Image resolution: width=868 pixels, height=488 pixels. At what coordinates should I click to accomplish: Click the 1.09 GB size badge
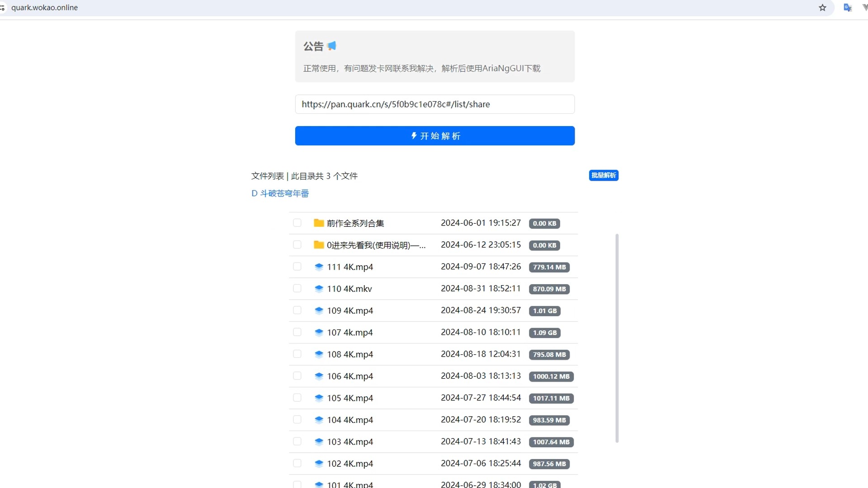point(545,333)
